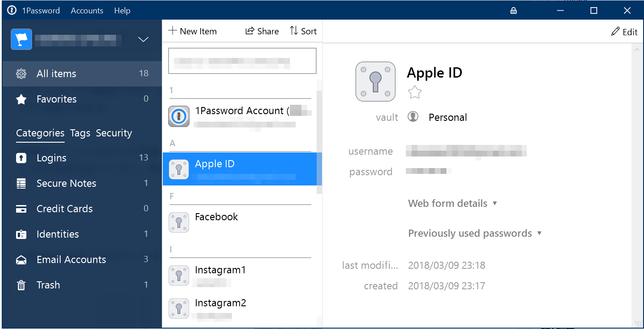Click the Facebook item keyhole icon
644x329 pixels.
pos(179,222)
